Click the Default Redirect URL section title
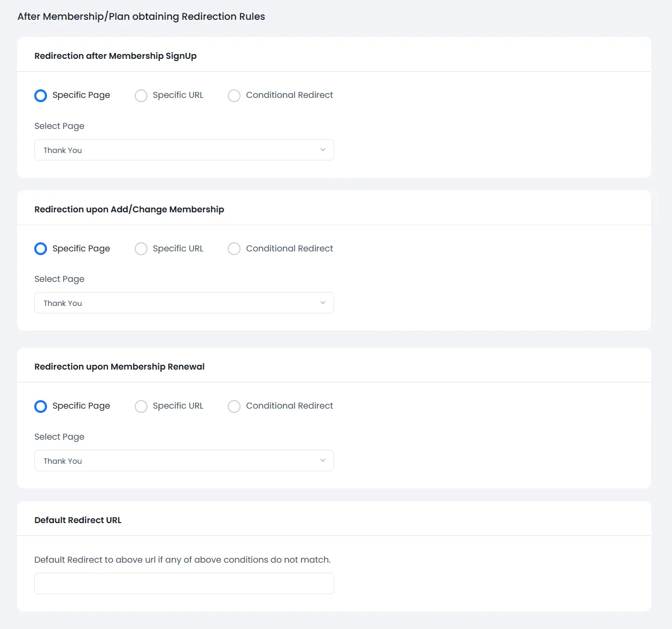This screenshot has height=629, width=672. [78, 519]
